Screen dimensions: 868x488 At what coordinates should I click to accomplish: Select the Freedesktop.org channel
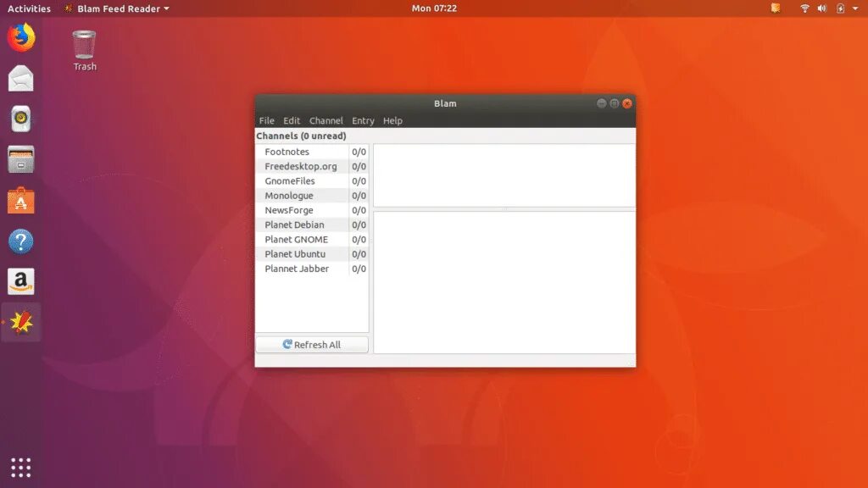click(301, 166)
